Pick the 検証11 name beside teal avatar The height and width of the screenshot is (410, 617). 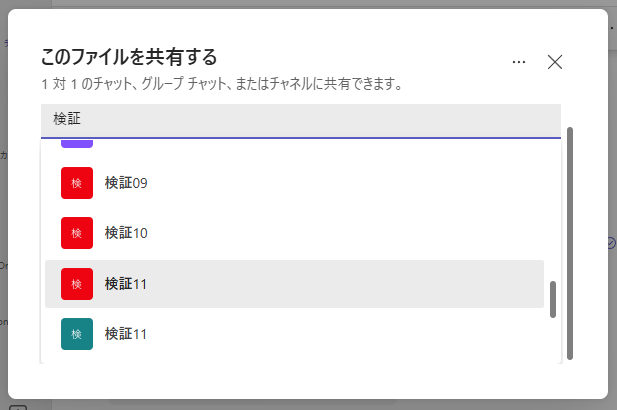pyautogui.click(x=126, y=334)
